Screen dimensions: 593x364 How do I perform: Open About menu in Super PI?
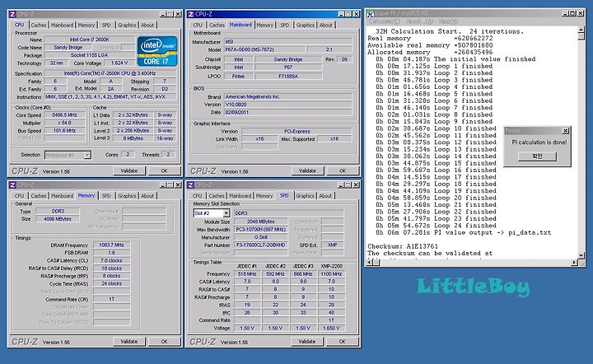(x=419, y=21)
